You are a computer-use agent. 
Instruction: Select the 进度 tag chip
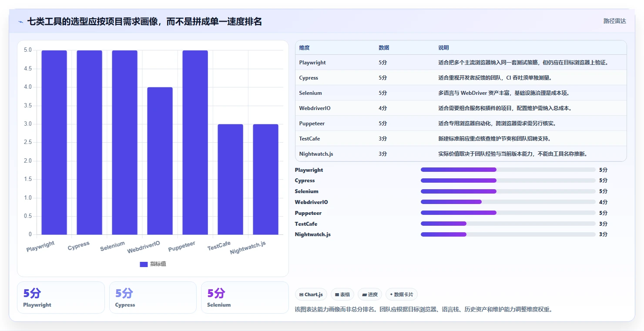pos(370,294)
